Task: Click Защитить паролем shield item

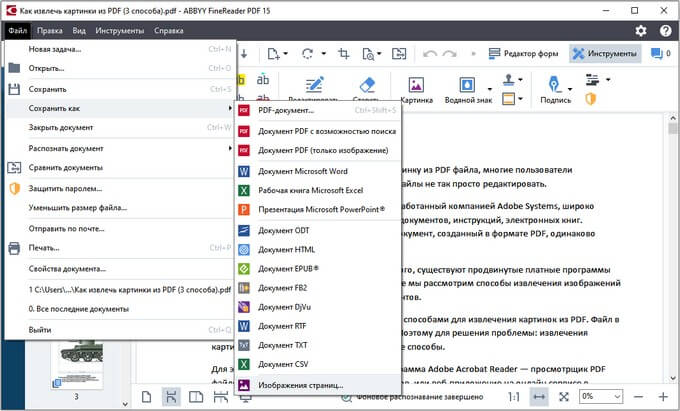Action: (x=65, y=187)
